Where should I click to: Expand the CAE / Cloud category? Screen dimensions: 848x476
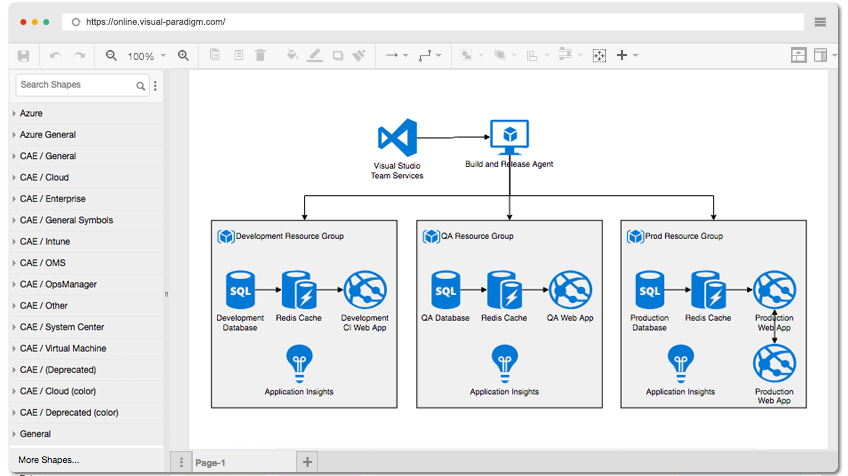pyautogui.click(x=87, y=177)
